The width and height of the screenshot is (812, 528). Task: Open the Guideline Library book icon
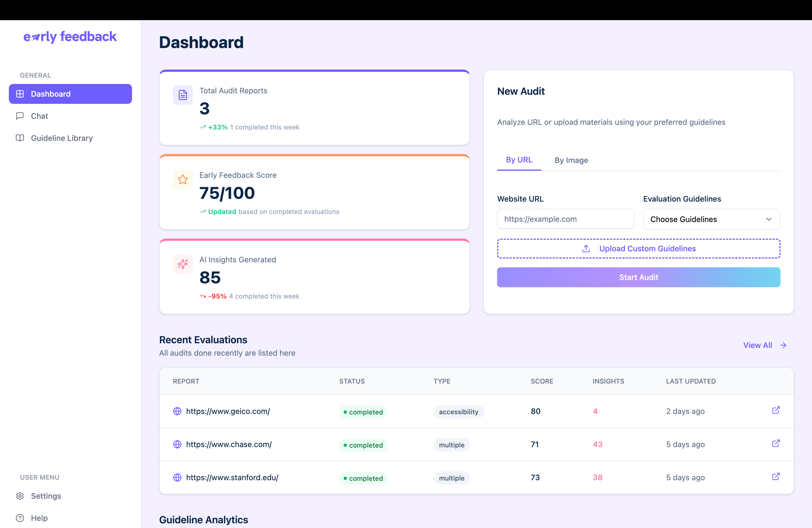click(20, 138)
